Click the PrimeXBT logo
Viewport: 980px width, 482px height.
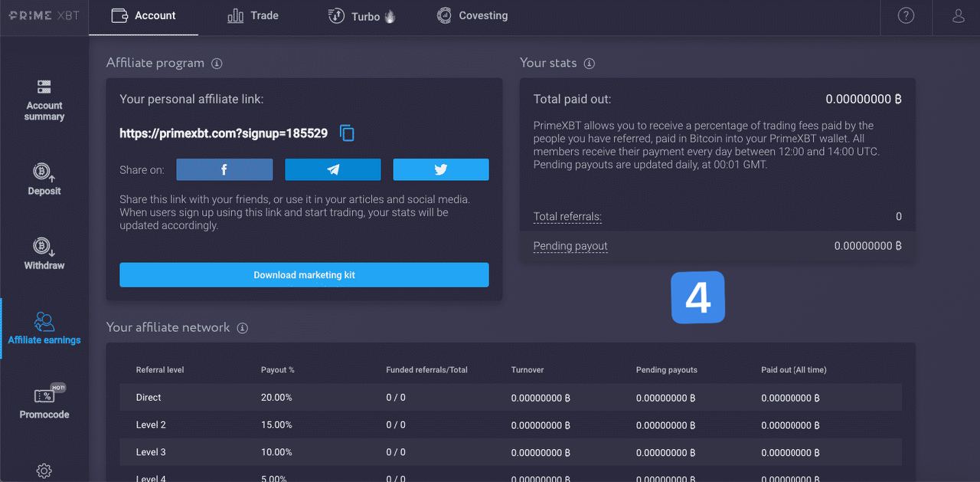44,15
